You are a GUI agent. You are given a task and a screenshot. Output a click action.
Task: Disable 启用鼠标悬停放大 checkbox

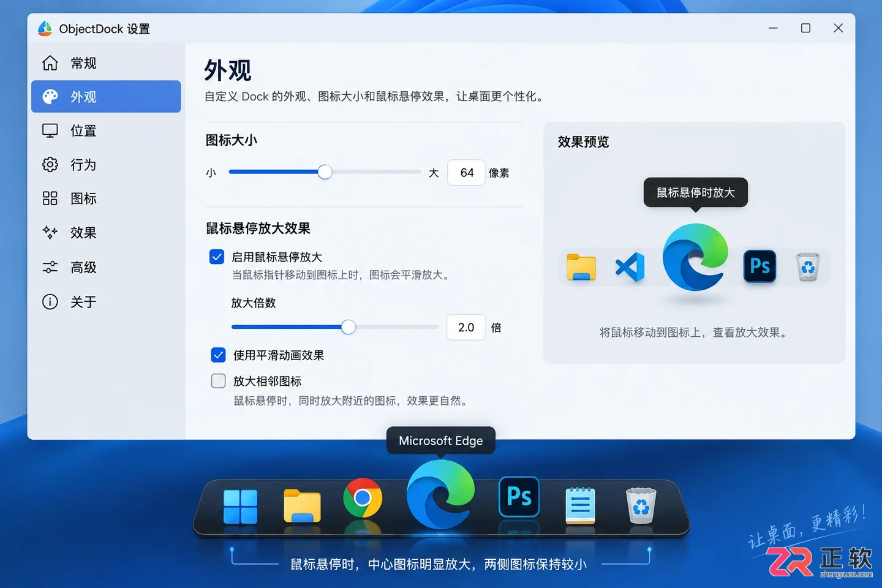(217, 257)
